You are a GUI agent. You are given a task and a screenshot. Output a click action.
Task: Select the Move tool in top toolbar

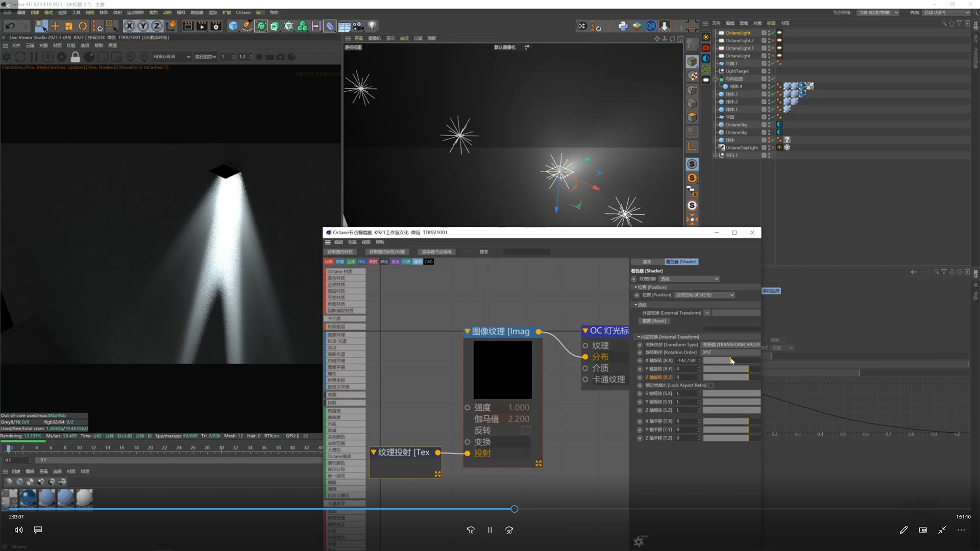(x=55, y=26)
